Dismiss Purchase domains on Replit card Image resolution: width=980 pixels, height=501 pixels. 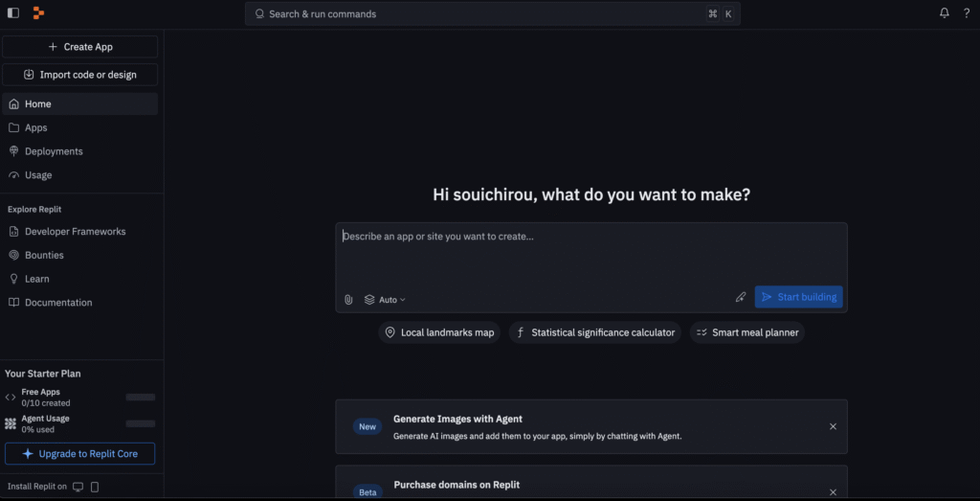833,492
